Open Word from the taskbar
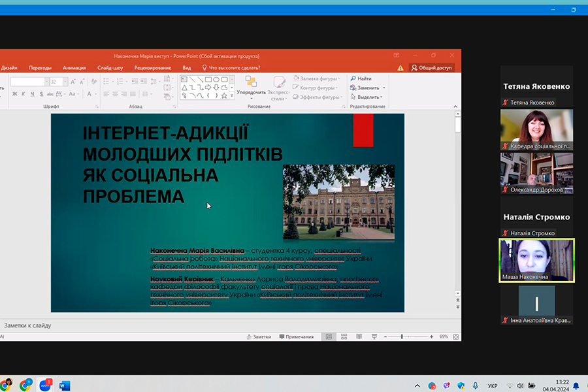 click(x=64, y=385)
